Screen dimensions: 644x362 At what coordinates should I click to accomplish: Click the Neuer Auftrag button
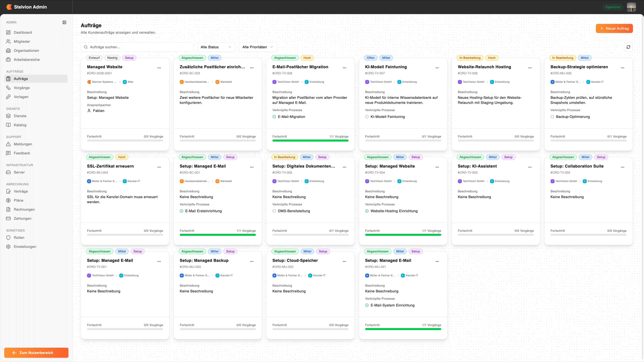pyautogui.click(x=614, y=28)
